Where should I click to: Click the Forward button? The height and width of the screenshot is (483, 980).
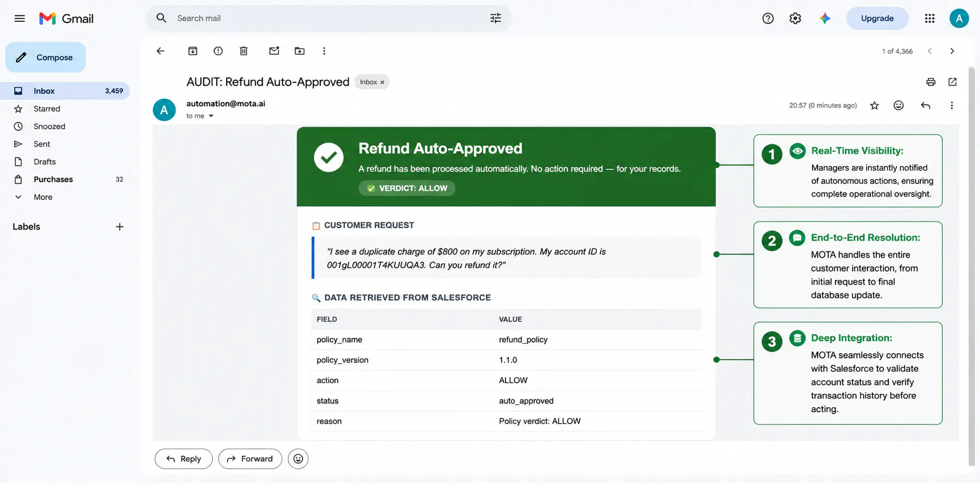250,459
